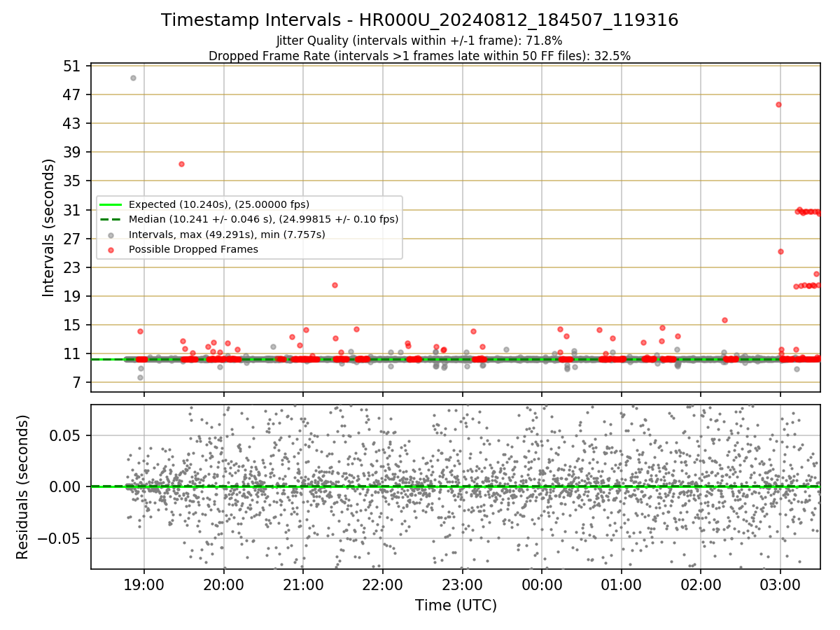Viewport: 840px width, 630px height.
Task: Click the dashed green line sample for Median in legend
Action: 111,219
